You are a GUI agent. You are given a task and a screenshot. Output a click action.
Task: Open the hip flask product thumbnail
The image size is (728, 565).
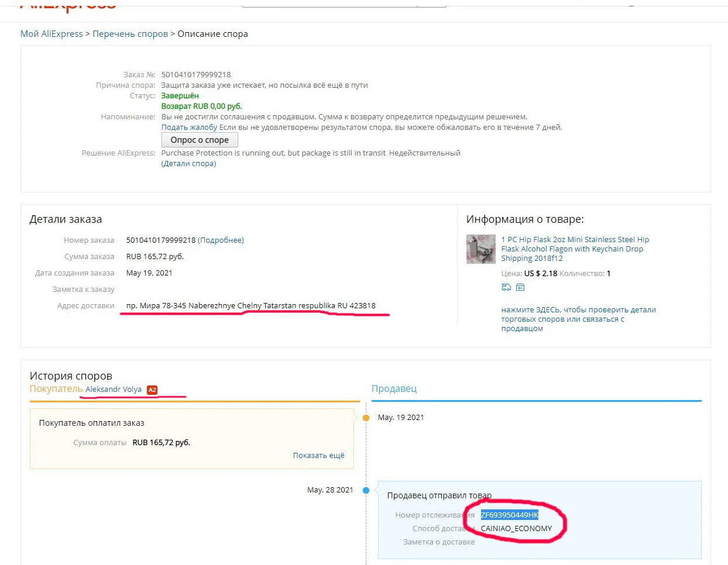click(x=481, y=249)
